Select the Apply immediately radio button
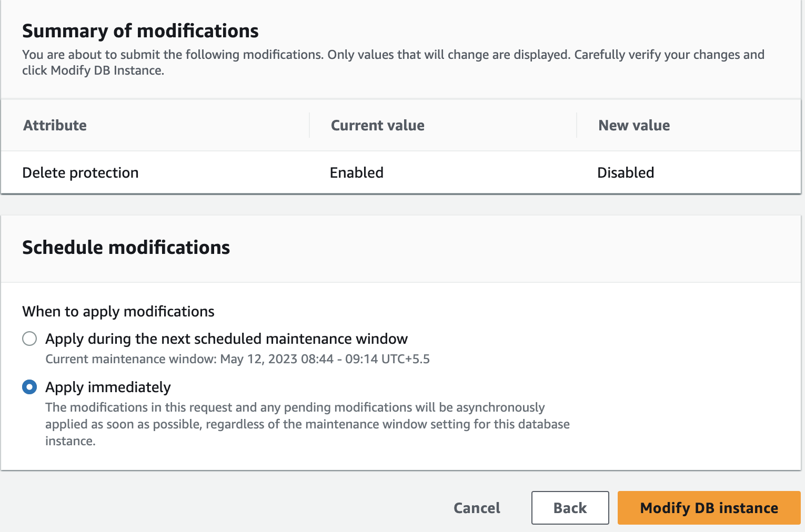 pyautogui.click(x=29, y=387)
